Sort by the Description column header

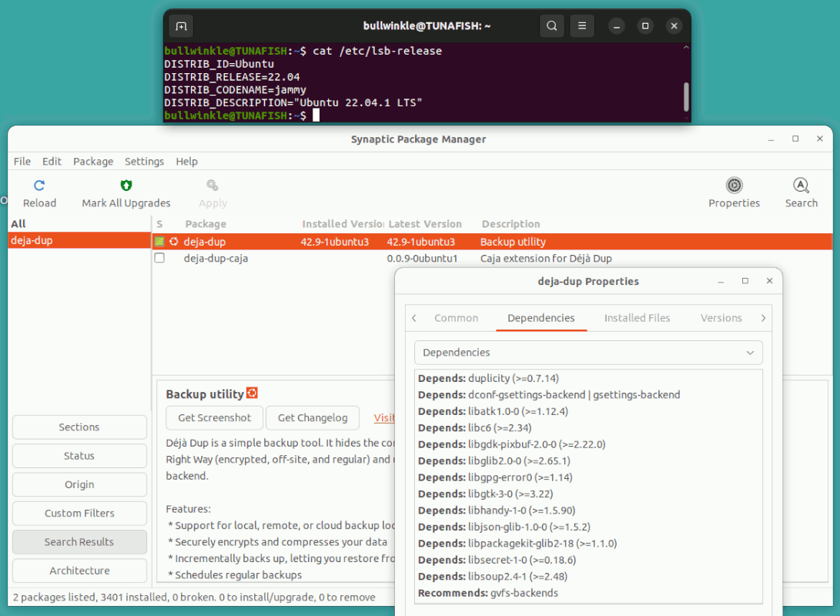(510, 224)
